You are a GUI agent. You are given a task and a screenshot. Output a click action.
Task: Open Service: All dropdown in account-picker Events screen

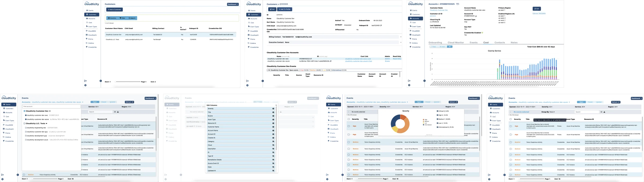pos(93,107)
